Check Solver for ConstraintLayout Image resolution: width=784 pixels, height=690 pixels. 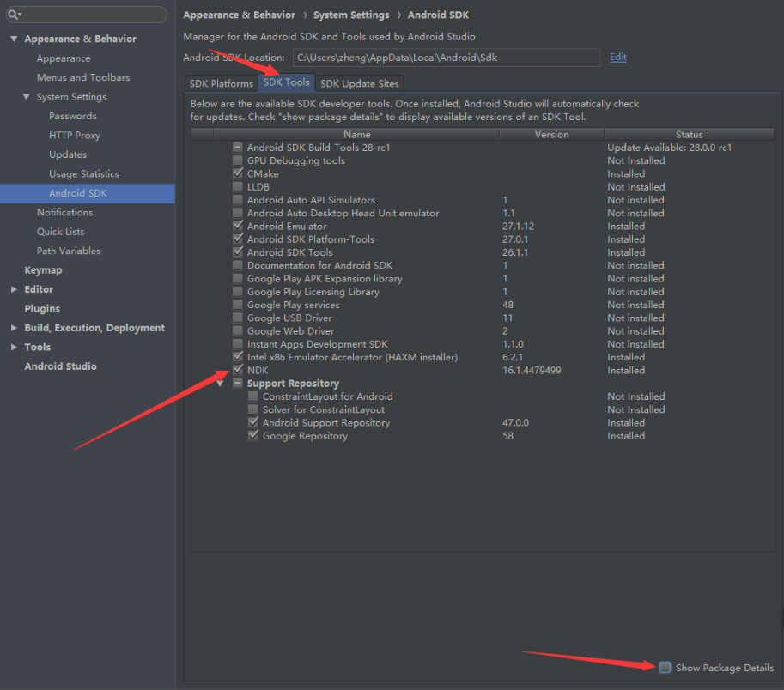(x=253, y=409)
